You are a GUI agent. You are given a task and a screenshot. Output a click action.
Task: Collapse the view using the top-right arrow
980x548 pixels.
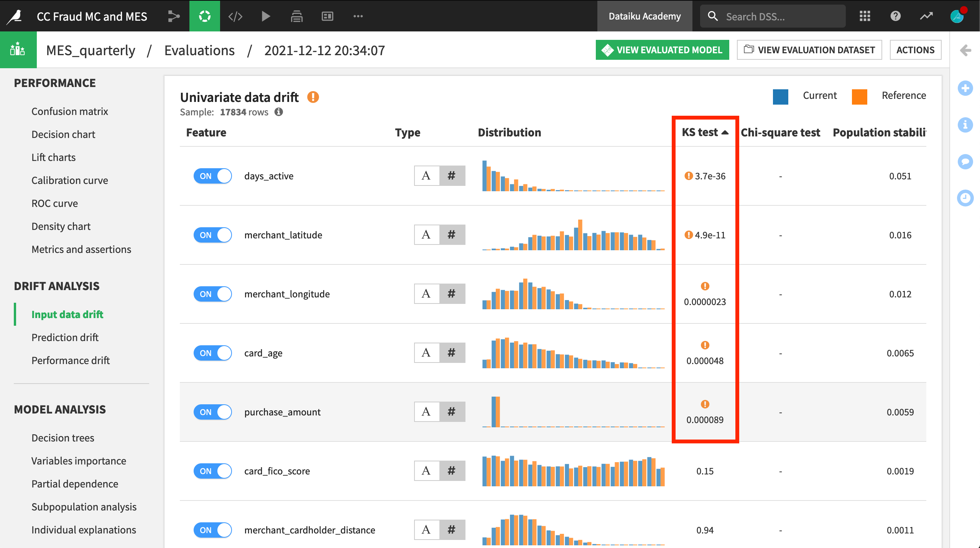click(966, 49)
